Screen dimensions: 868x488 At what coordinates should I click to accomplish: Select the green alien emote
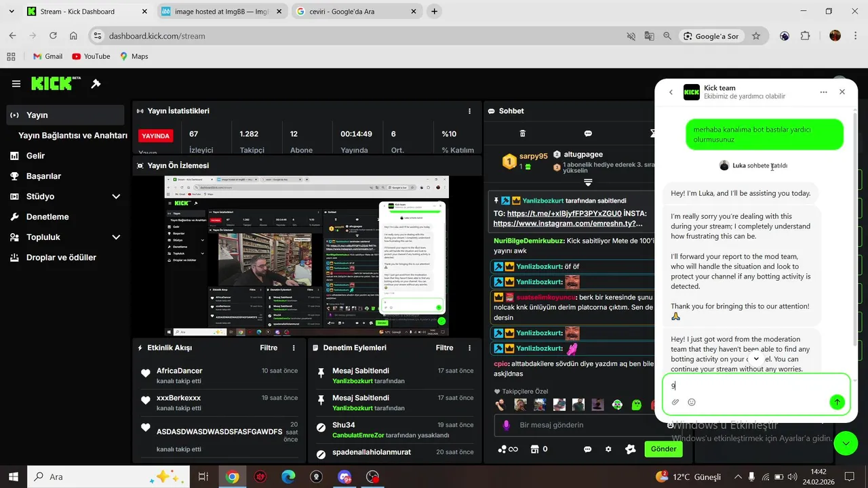pyautogui.click(x=617, y=405)
